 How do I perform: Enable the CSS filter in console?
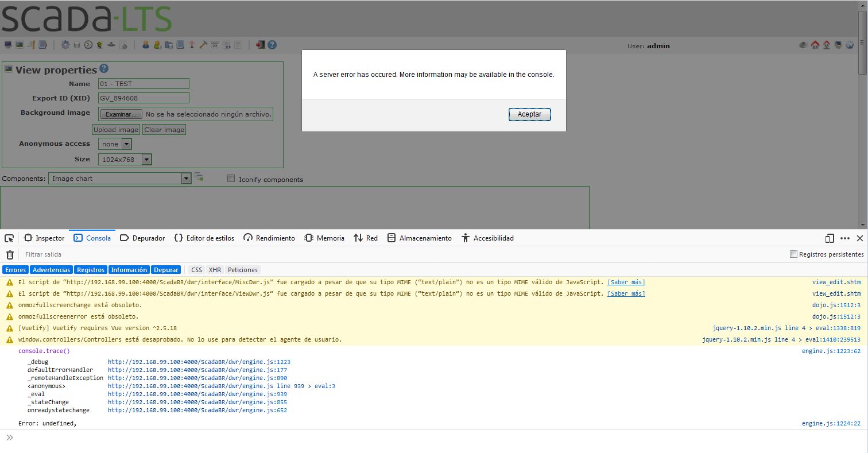(196, 270)
